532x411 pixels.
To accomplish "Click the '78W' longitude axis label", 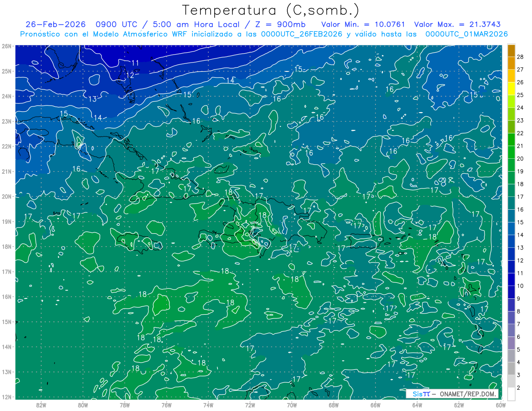I will click(125, 405).
